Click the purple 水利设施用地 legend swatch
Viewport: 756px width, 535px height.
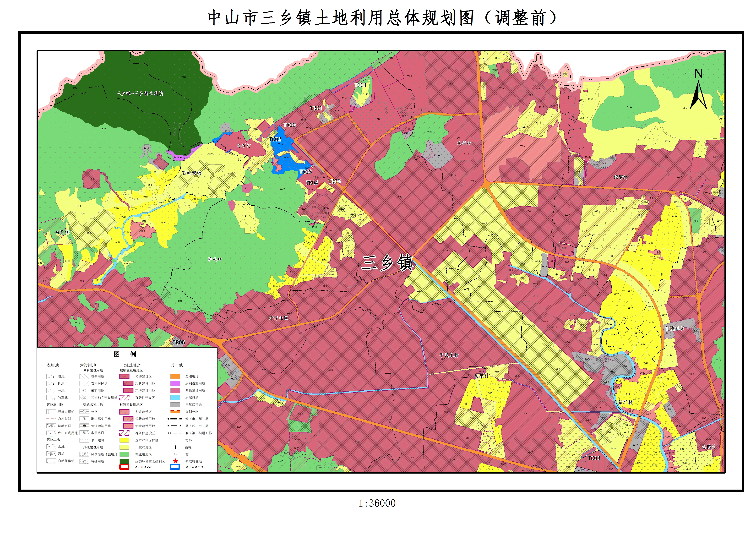pos(175,383)
